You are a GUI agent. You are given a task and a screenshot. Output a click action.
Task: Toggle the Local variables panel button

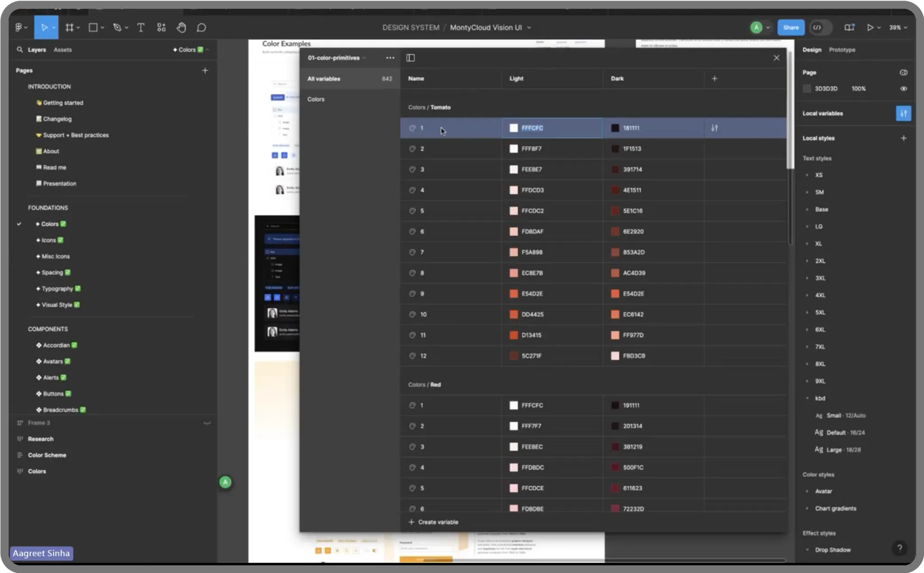[x=903, y=113]
